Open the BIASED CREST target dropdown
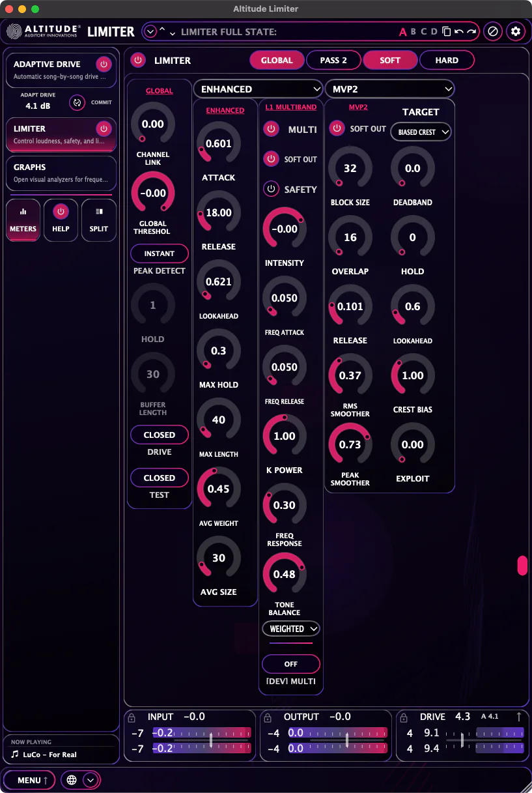The image size is (532, 793). tap(421, 132)
